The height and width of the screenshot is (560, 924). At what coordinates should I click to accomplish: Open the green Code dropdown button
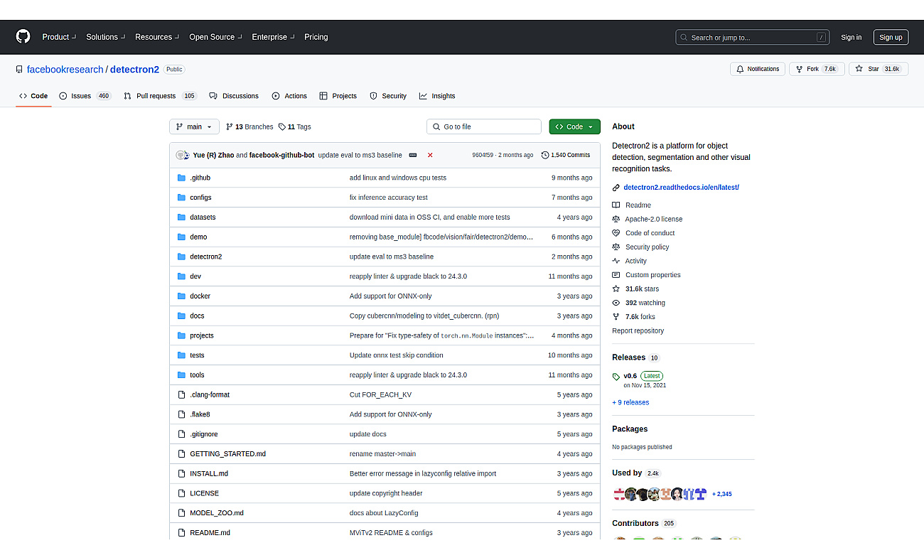(574, 126)
